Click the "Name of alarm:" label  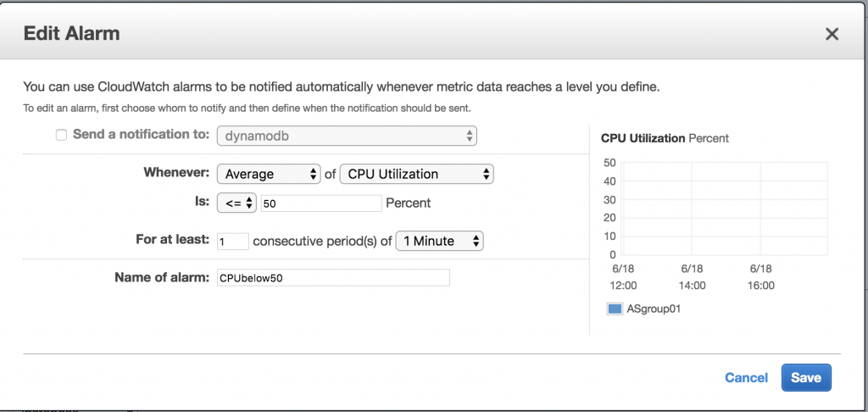point(161,277)
